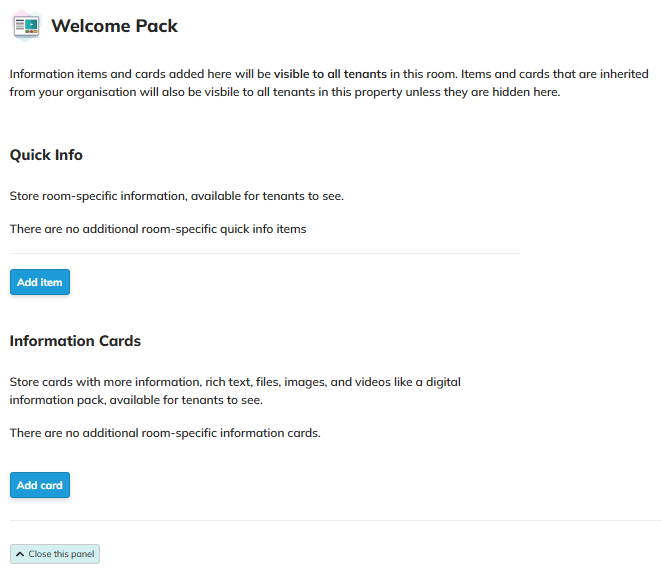Click the Quick Info section heading
Viewport: 662px width, 571px height.
click(x=46, y=155)
